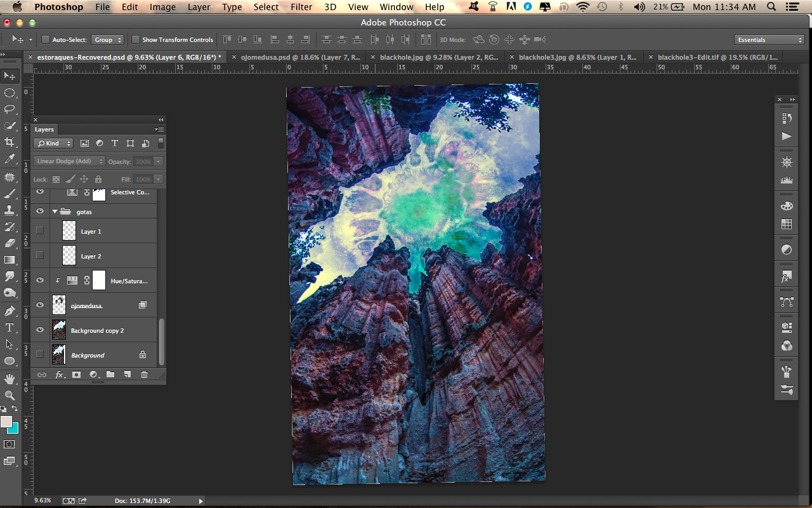Image resolution: width=812 pixels, height=508 pixels.
Task: Open the Linear Dodge blend mode dropdown
Action: point(69,161)
